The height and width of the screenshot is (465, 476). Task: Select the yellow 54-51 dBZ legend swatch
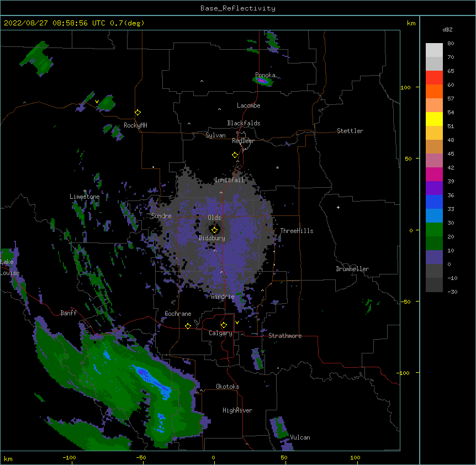[434, 119]
